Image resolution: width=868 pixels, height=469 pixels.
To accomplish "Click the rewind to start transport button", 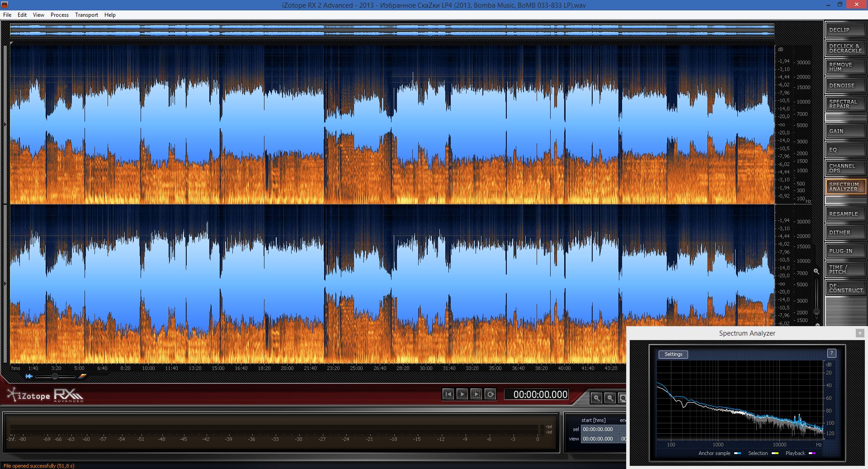I will (x=448, y=394).
